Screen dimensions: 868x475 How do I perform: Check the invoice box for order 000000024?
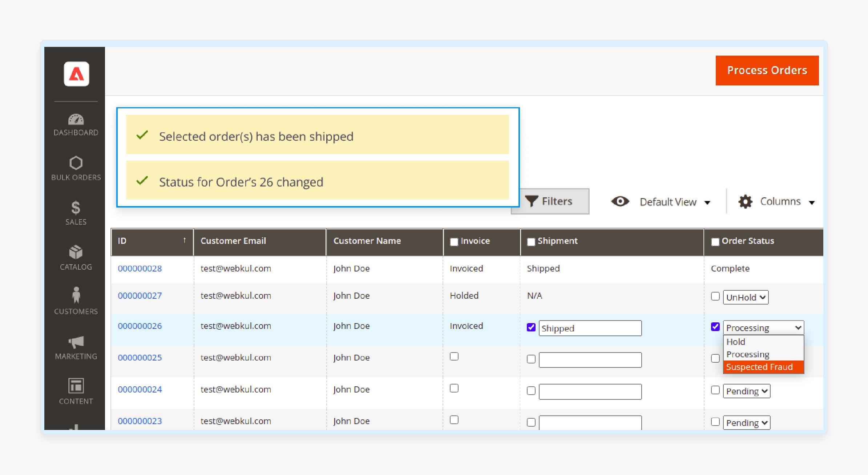(x=454, y=388)
